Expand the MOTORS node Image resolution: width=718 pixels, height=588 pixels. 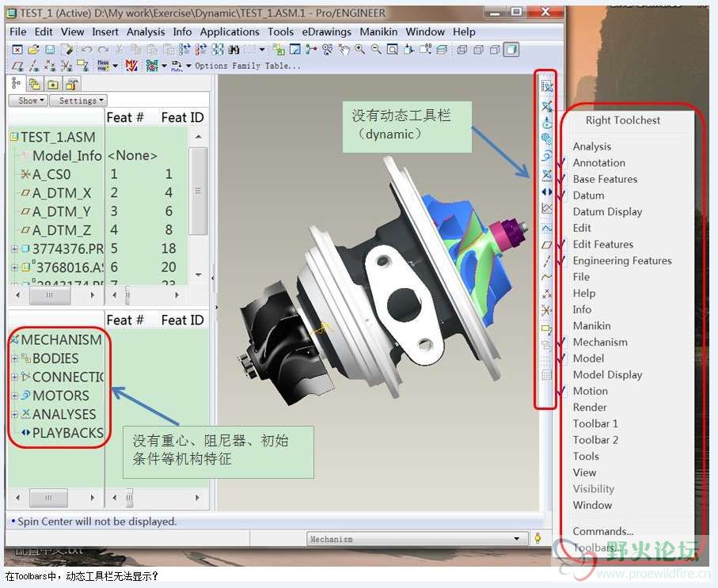(14, 396)
